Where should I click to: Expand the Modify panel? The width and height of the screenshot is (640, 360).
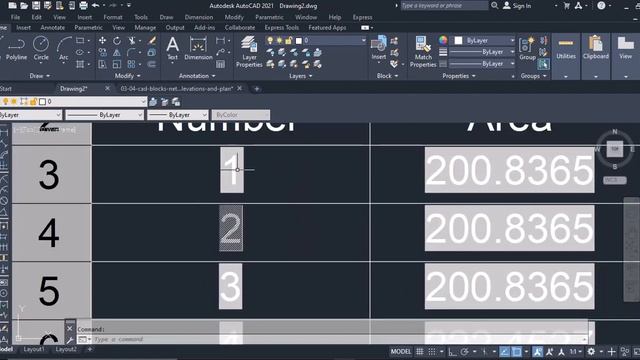[127, 76]
